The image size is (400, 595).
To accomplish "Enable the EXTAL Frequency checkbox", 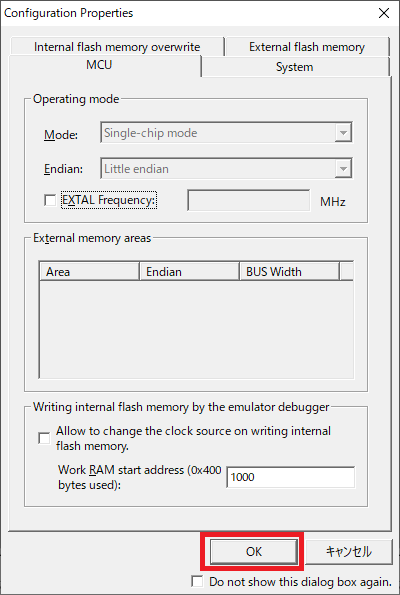I will click(x=50, y=200).
